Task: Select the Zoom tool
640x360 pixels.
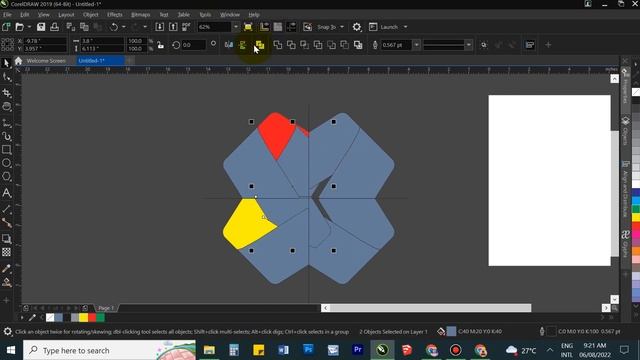Action: (7, 107)
